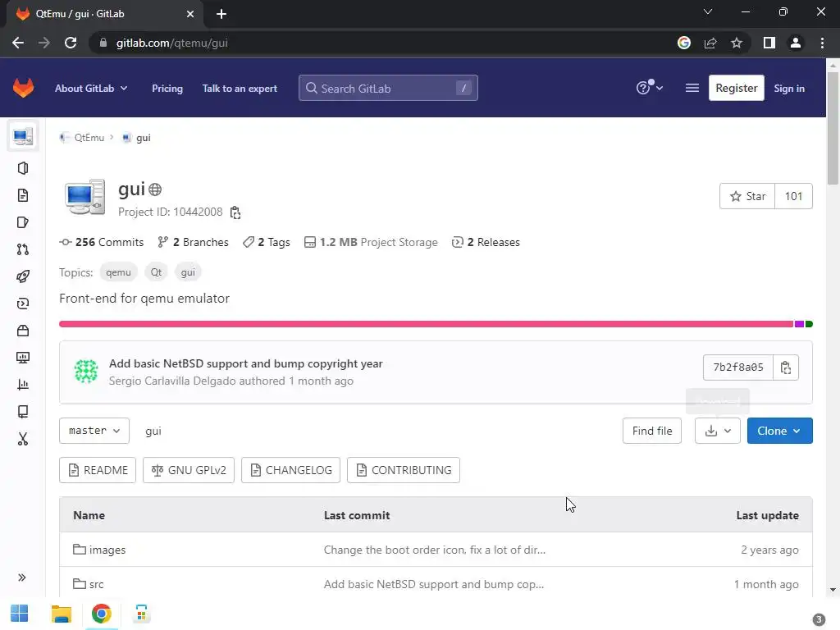Open the CONTRIBUTING button
Image resolution: width=840 pixels, height=630 pixels.
[x=404, y=470]
